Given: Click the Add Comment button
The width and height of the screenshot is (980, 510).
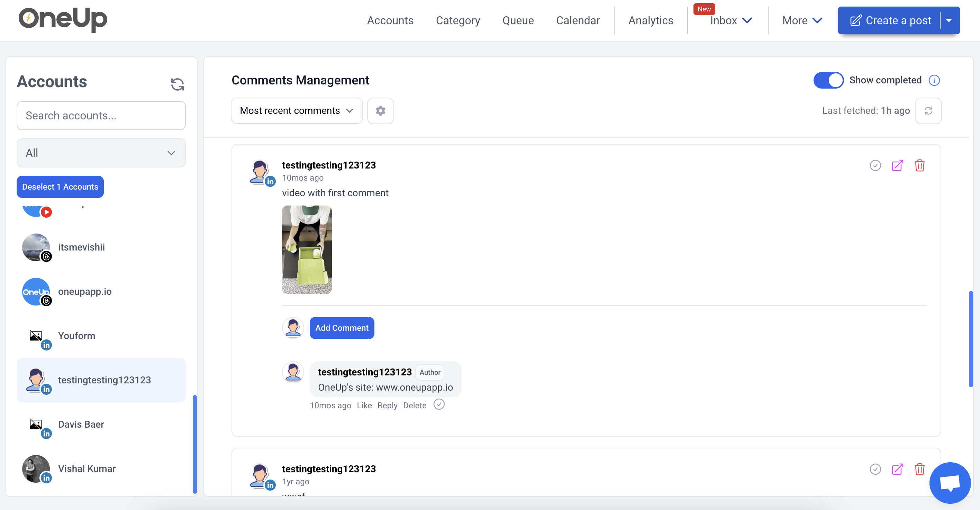Looking at the screenshot, I should 342,328.
